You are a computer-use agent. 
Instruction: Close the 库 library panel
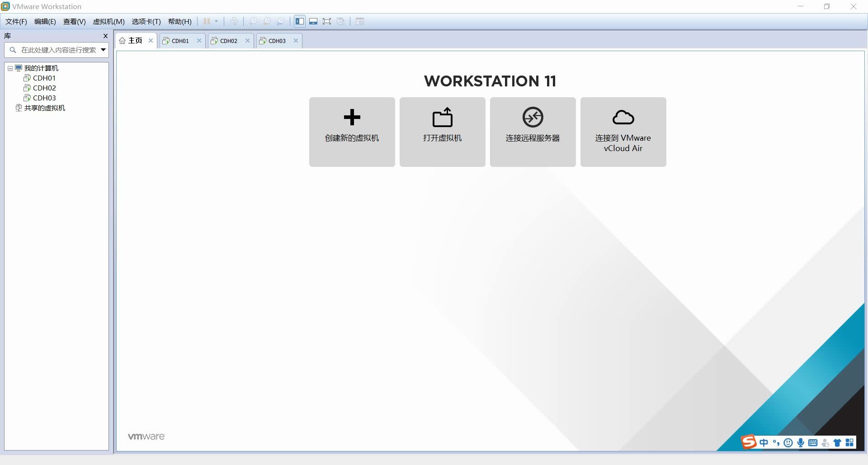click(x=105, y=36)
